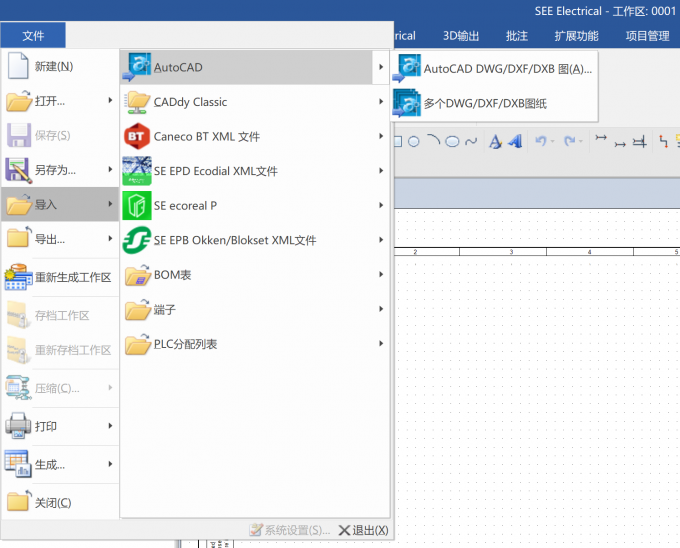Click column header 4 on the drawing ruler
Viewport: 680px width, 548px height.
click(x=590, y=251)
